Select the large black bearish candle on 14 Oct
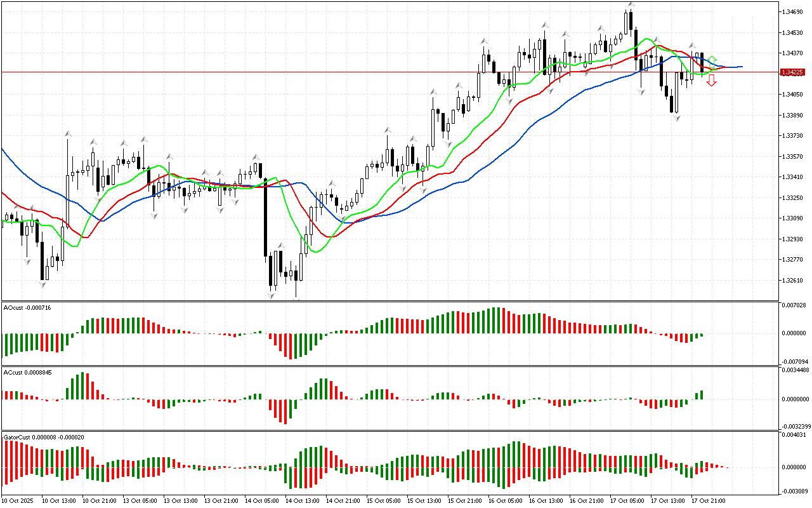 265,216
